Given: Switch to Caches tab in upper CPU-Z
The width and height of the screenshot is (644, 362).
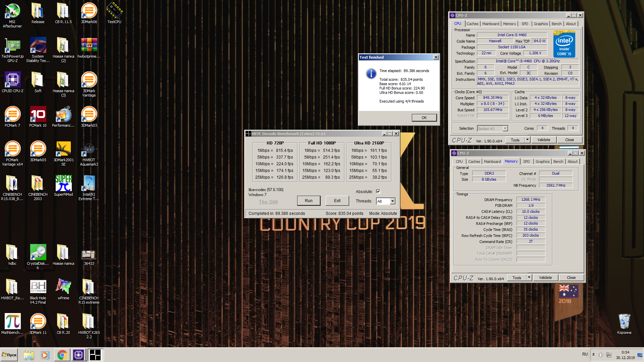Looking at the screenshot, I should pyautogui.click(x=472, y=24).
